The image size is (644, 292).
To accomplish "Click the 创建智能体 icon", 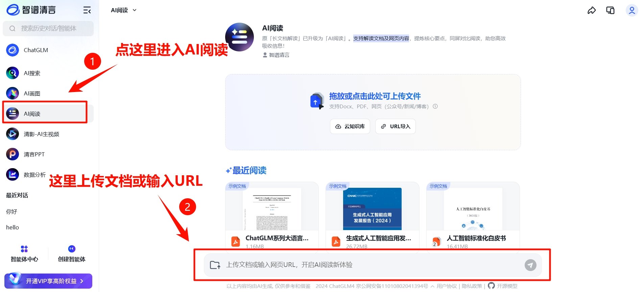I will (72, 249).
